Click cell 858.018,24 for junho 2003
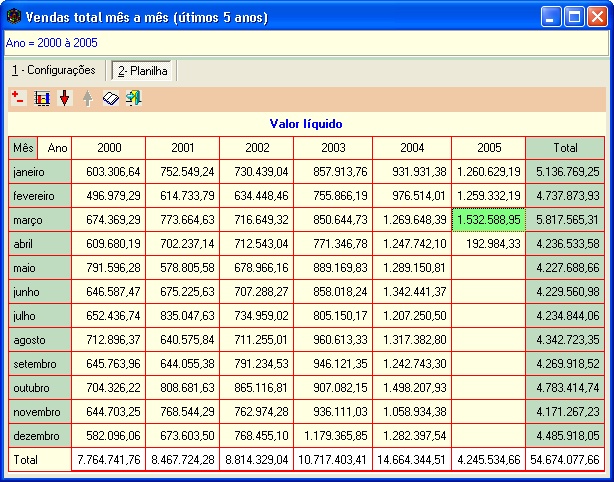Image resolution: width=614 pixels, height=482 pixels. [x=333, y=292]
